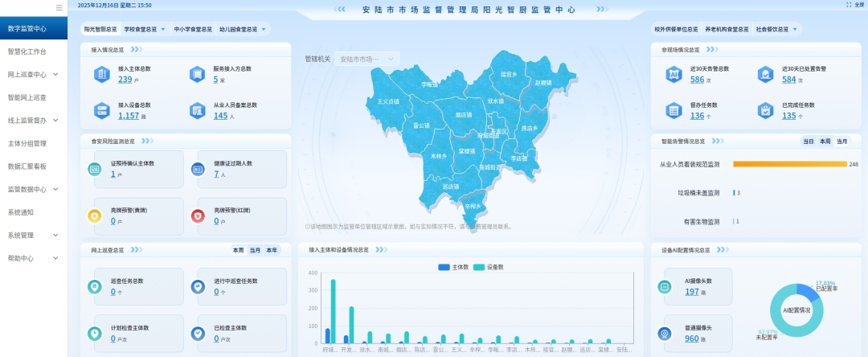868x357 pixels.
Task: Click the 1,157 接入设备总数 link
Action: (x=129, y=116)
